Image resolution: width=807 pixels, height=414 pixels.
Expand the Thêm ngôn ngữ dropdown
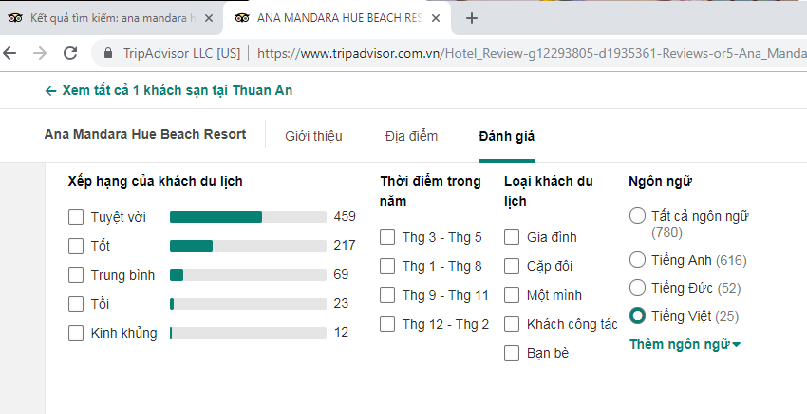point(685,344)
